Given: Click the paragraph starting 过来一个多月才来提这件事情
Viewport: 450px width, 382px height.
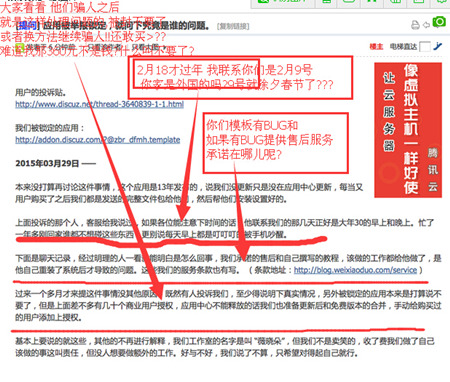Looking at the screenshot, I should tap(228, 305).
